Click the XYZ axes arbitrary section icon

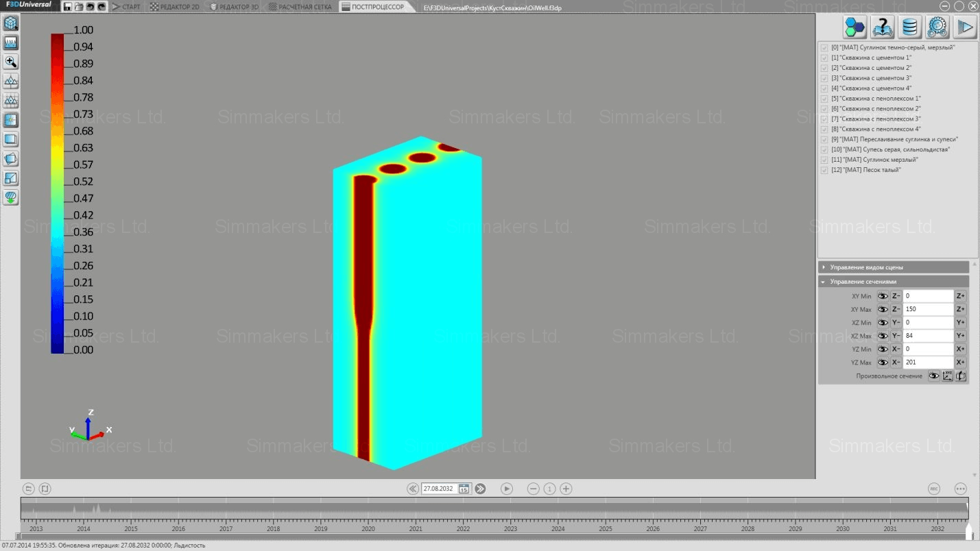[x=947, y=376]
